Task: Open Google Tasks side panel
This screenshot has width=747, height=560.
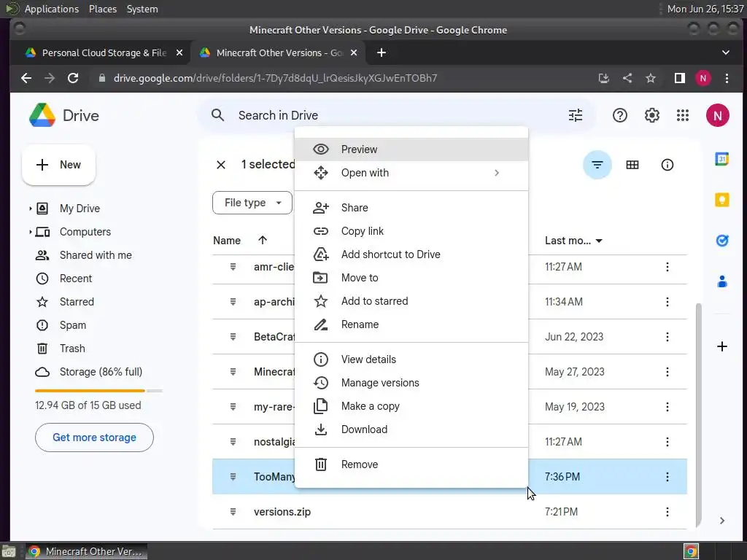Action: (721, 241)
